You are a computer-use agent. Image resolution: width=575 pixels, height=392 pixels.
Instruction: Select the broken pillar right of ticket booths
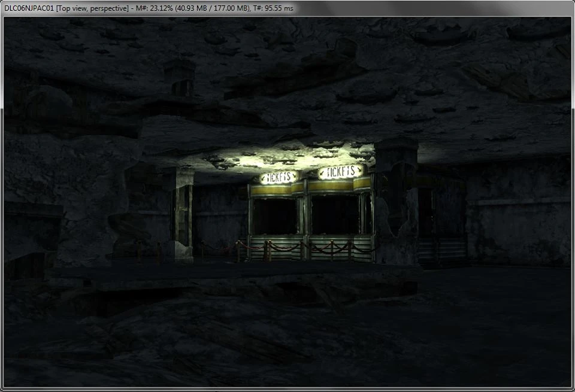(x=397, y=202)
